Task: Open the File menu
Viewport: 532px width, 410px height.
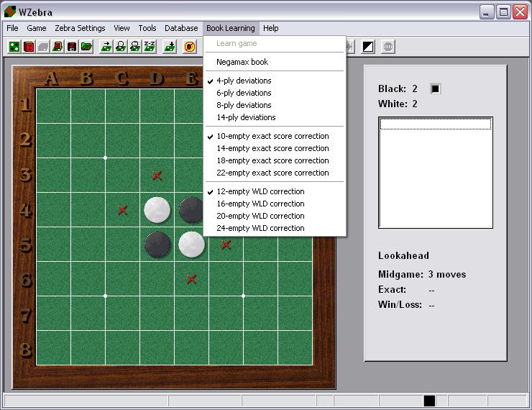Action: pyautogui.click(x=12, y=28)
